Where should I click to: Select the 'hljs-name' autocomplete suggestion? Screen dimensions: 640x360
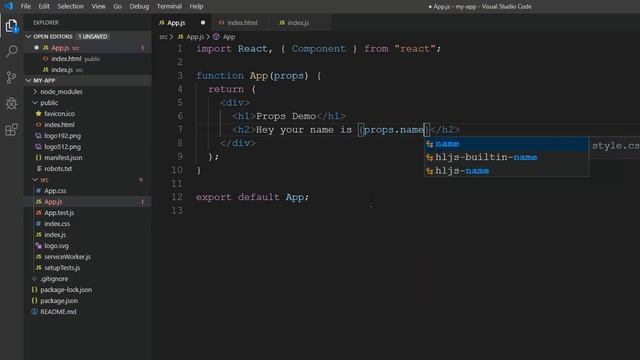[506, 171]
